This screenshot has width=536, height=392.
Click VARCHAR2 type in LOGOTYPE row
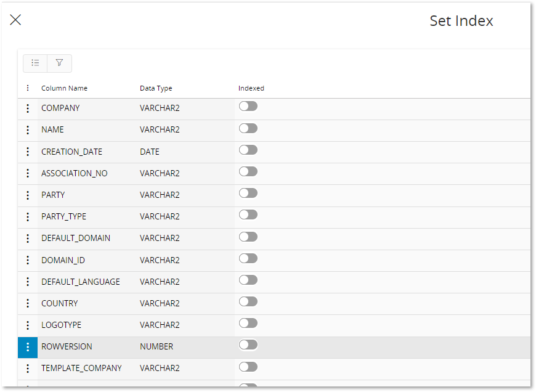160,325
